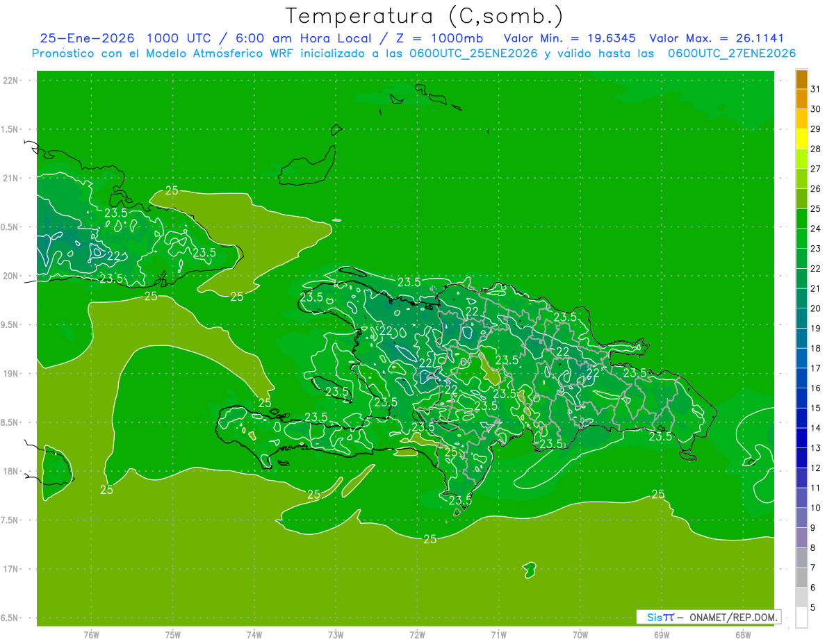Screen dimensions: 834x644
Task: Click legend swatch between 24 and 25
Action: pos(801,219)
